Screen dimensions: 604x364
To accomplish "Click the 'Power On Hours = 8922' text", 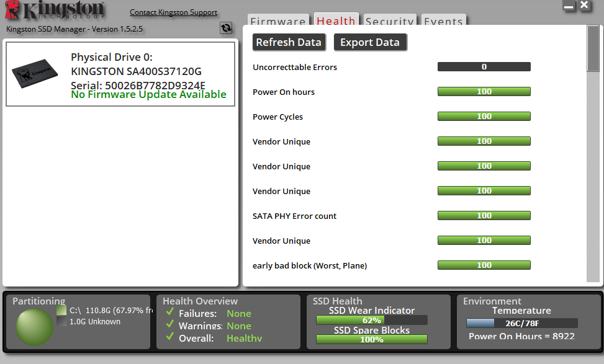I will pos(521,336).
